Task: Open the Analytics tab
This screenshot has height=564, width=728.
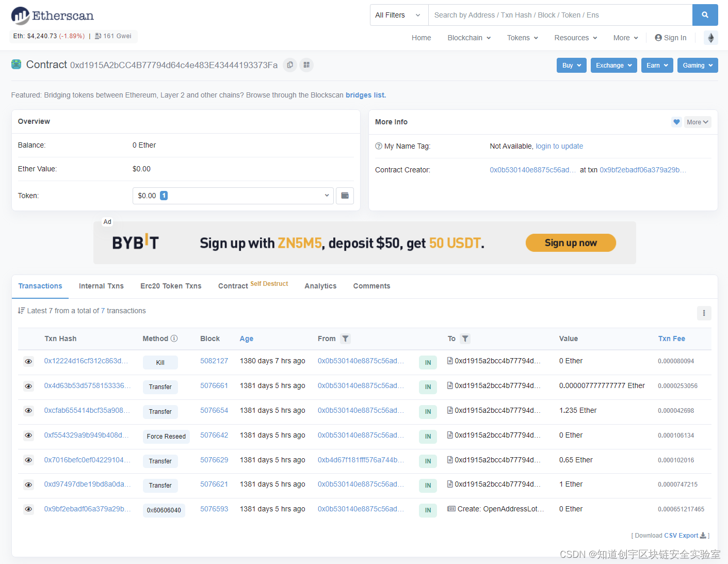Action: (x=320, y=286)
